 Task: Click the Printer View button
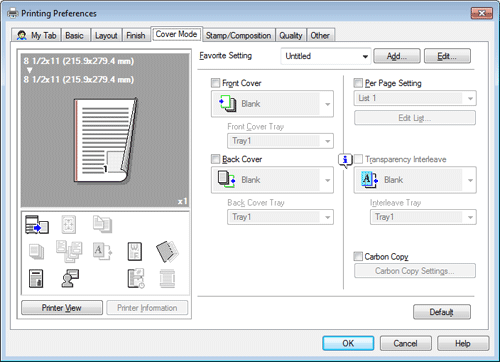(x=62, y=308)
